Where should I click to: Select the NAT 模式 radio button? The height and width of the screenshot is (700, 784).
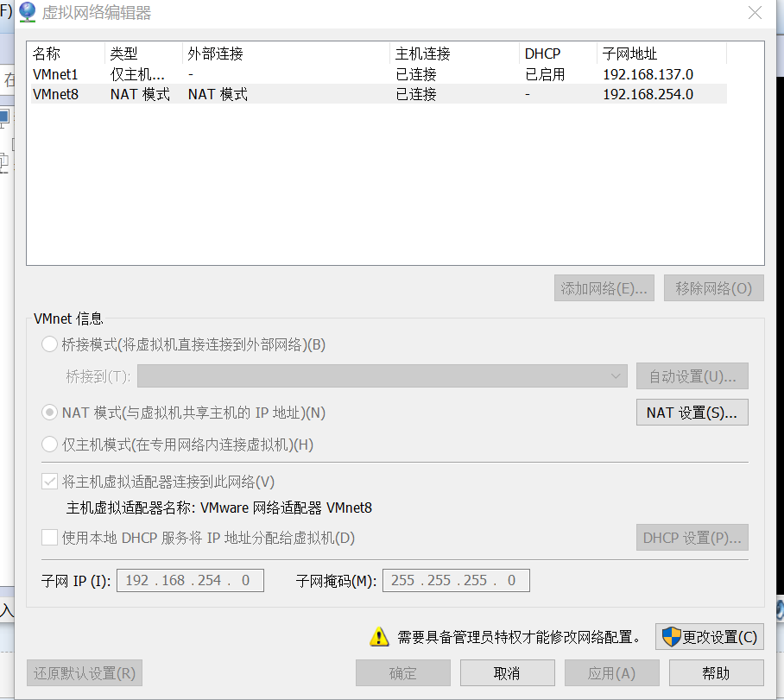click(x=49, y=413)
